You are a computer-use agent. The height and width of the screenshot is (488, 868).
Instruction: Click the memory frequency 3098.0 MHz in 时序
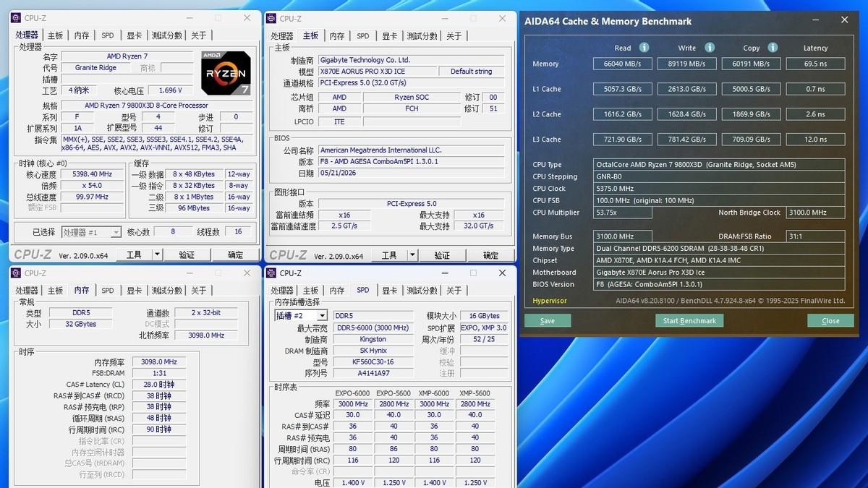point(159,361)
